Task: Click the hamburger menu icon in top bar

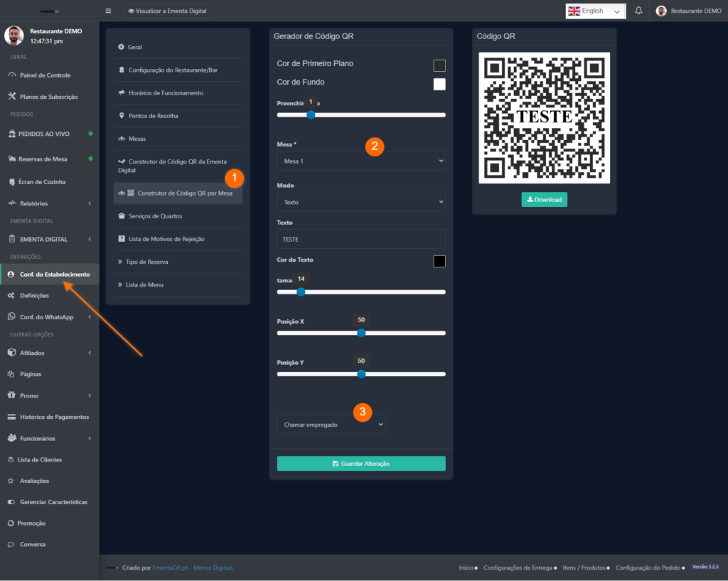Action: point(108,11)
